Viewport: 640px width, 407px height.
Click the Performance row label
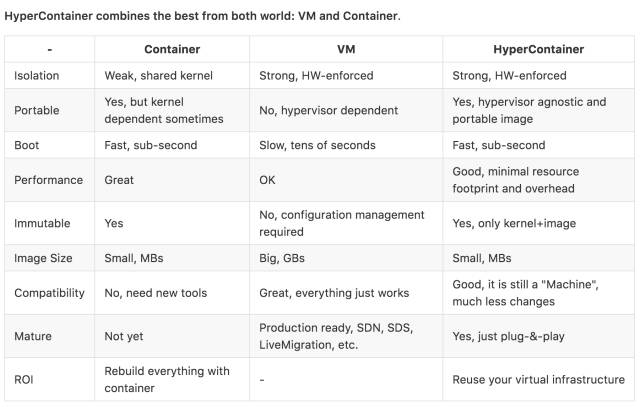click(49, 180)
